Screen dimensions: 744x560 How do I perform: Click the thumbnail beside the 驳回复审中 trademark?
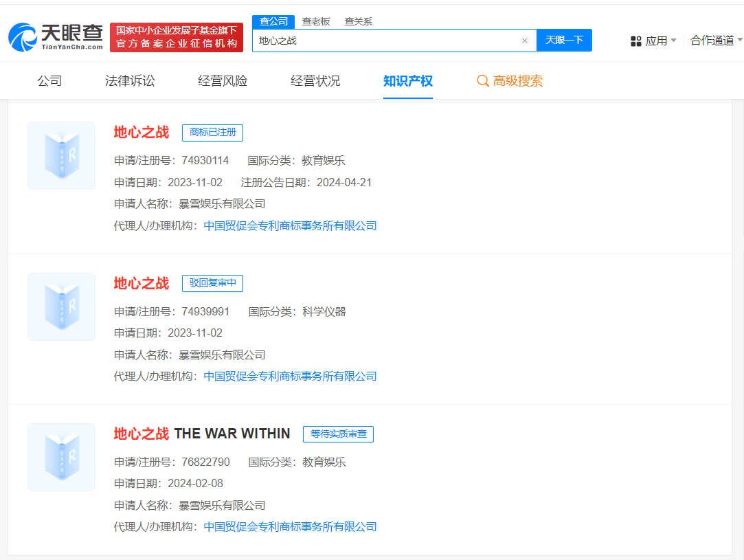(x=61, y=306)
